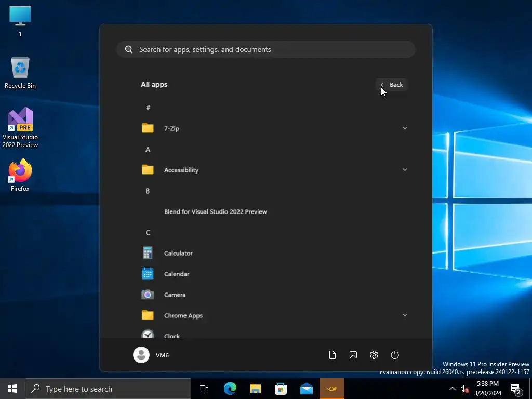
Task: Launch the Calculator app icon
Action: (148, 253)
